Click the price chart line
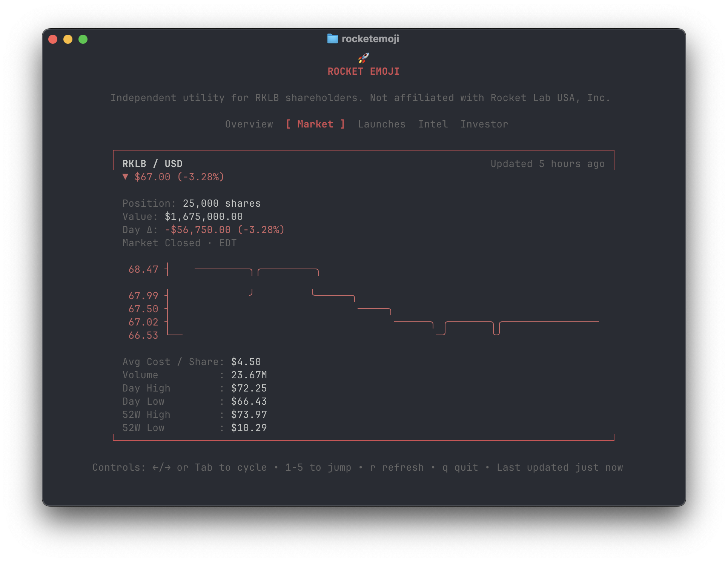 pos(547,322)
